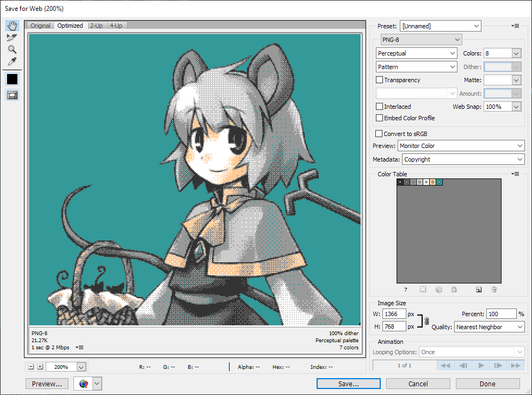Image resolution: width=532 pixels, height=395 pixels.
Task: Click the Percent input field
Action: (502, 314)
